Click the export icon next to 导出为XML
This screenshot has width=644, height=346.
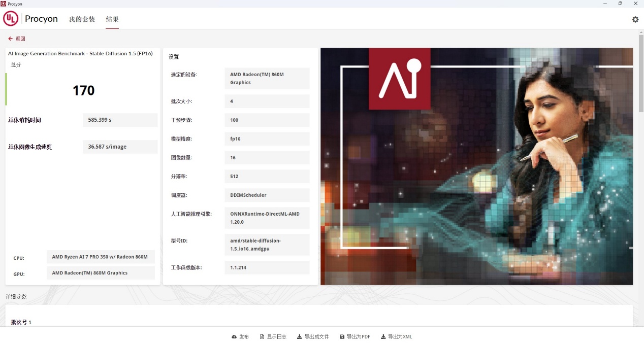tap(383, 336)
